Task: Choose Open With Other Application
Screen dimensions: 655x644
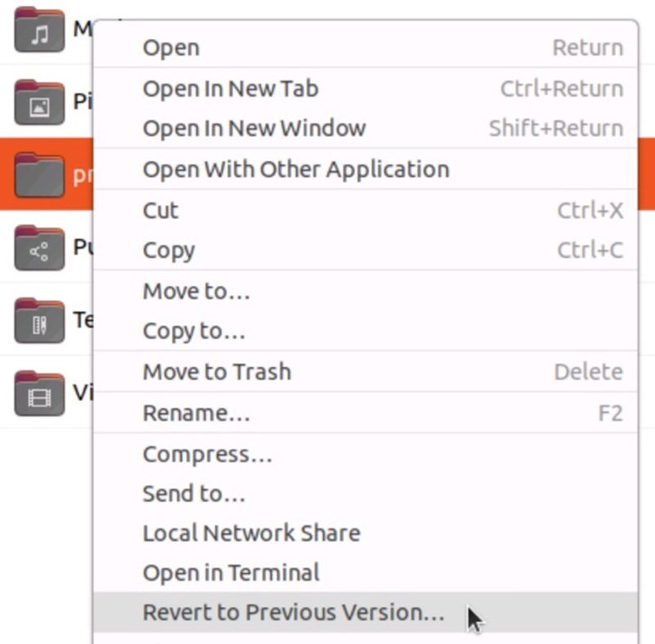Action: click(x=296, y=170)
